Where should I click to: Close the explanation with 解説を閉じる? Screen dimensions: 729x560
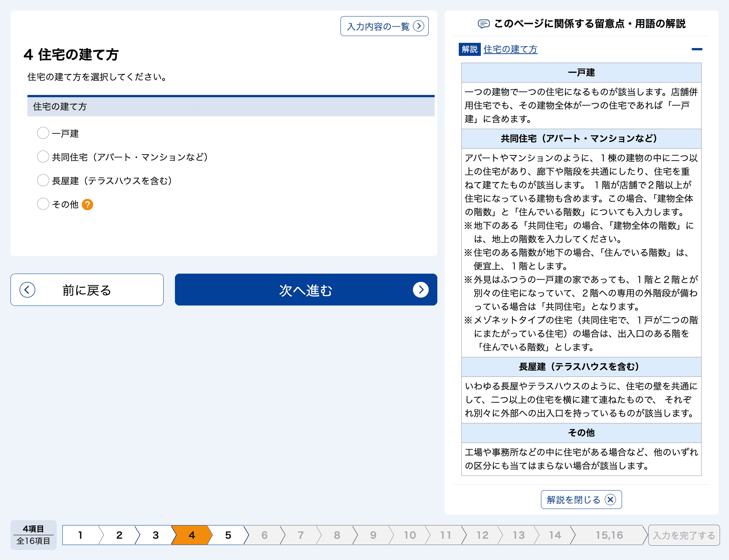click(581, 500)
